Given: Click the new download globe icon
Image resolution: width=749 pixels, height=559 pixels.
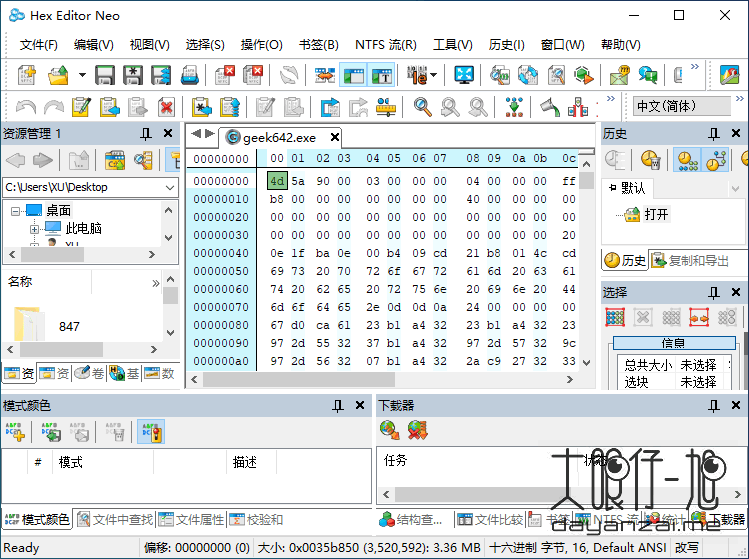Looking at the screenshot, I should coord(389,430).
